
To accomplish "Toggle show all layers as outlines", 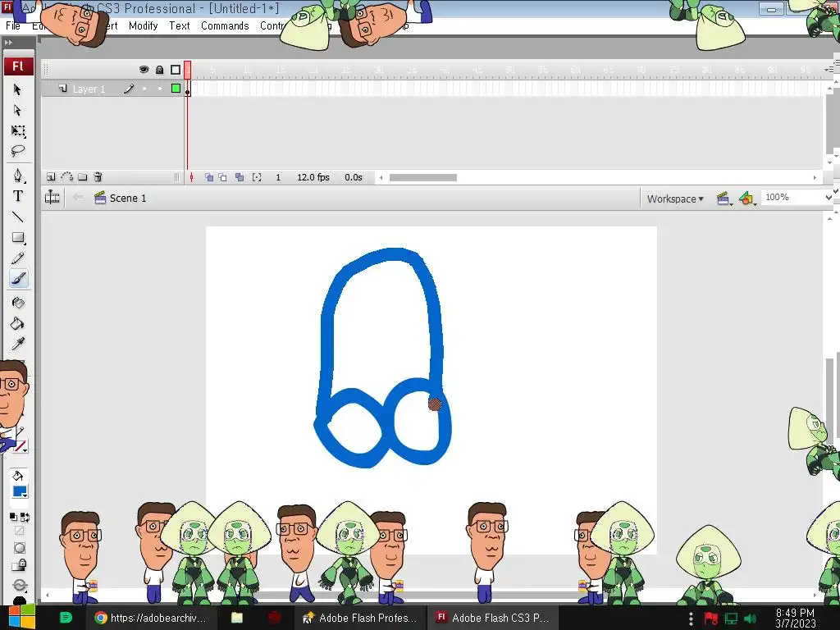I will pos(176,70).
